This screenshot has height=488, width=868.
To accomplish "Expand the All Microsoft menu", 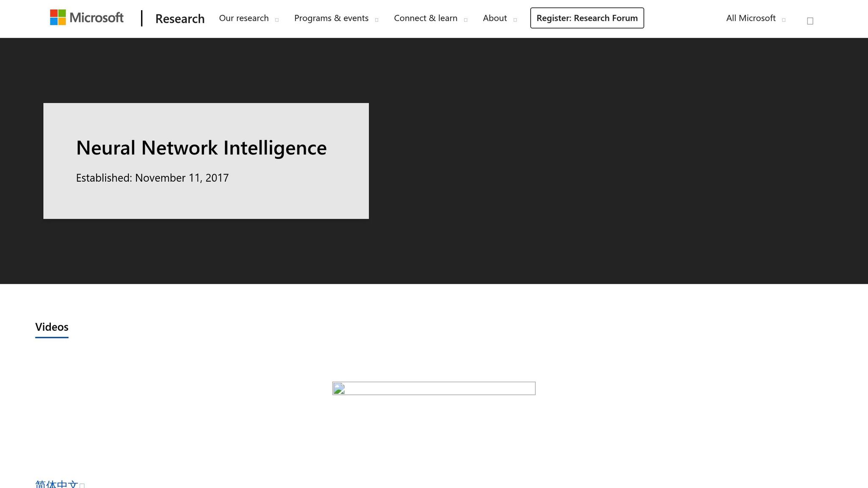I will point(756,18).
